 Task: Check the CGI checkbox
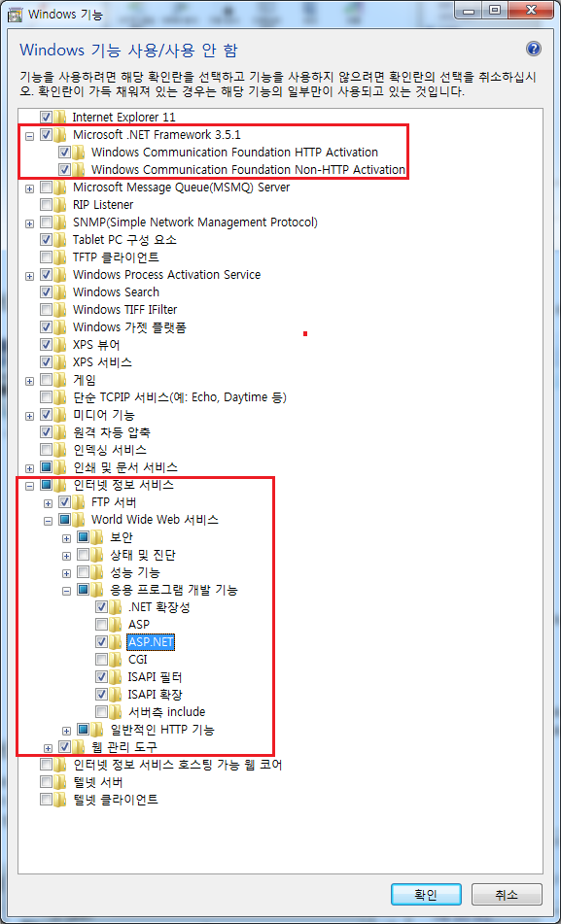tap(101, 659)
